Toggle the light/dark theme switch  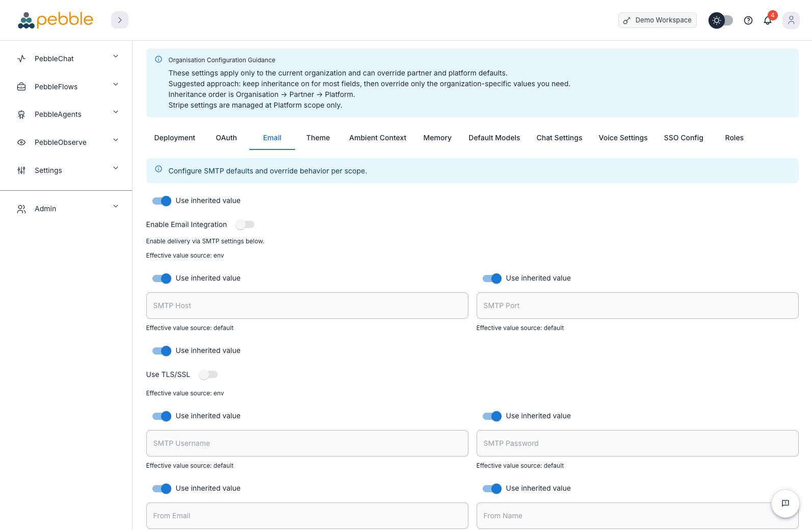tap(721, 20)
